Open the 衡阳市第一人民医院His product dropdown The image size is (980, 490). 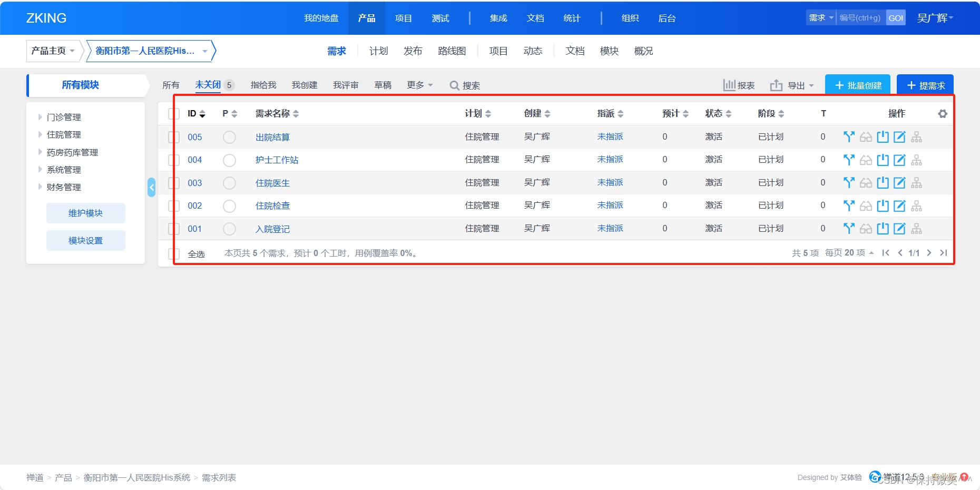[x=151, y=51]
